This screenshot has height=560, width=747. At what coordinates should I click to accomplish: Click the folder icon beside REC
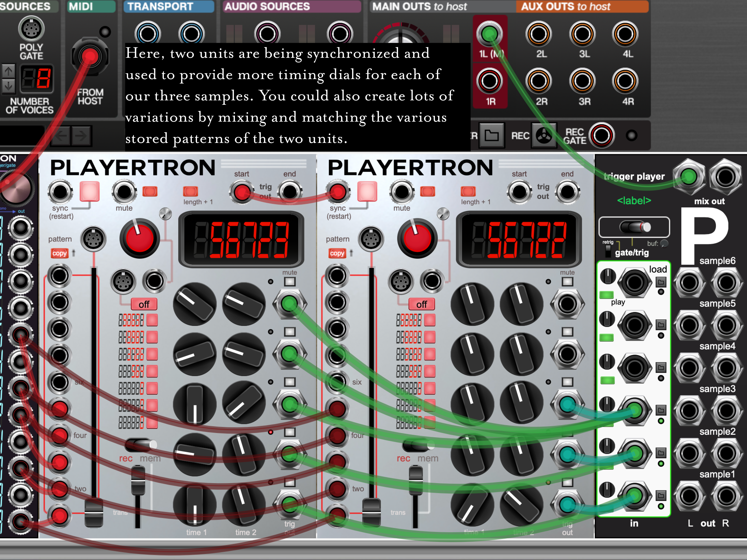[491, 136]
